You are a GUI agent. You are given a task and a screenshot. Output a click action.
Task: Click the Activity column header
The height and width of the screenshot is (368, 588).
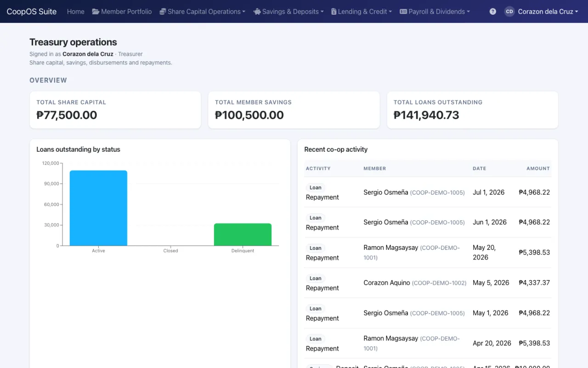click(318, 168)
